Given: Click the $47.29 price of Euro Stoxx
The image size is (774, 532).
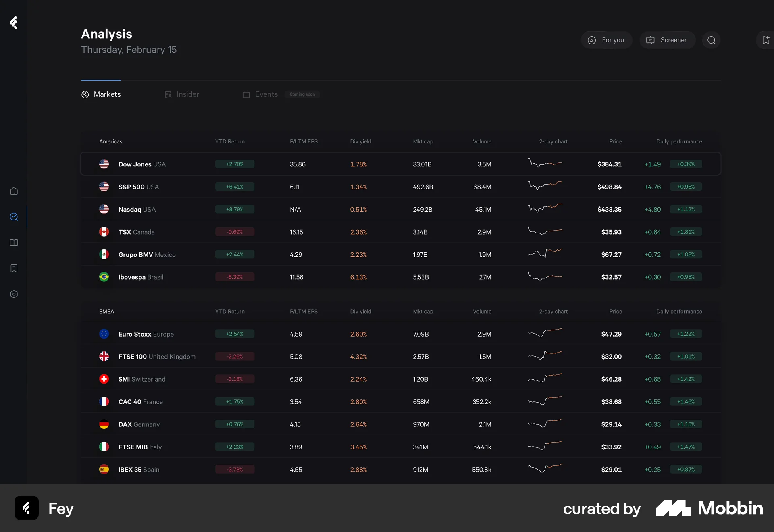Looking at the screenshot, I should point(611,334).
